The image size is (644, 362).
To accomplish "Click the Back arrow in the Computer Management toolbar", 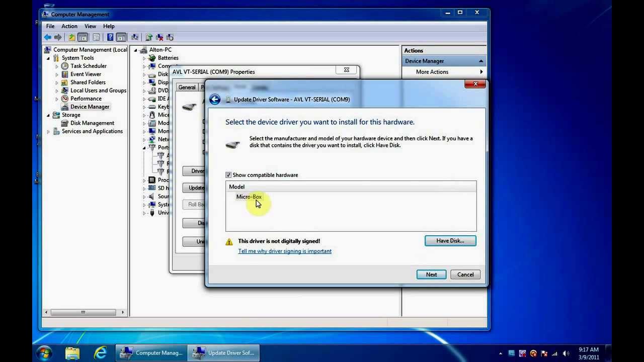I will [47, 37].
